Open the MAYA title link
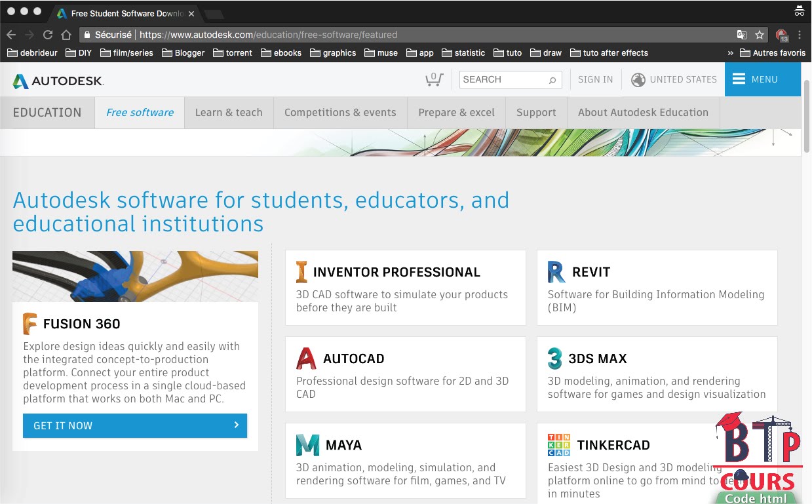The height and width of the screenshot is (504, 812). tap(343, 445)
